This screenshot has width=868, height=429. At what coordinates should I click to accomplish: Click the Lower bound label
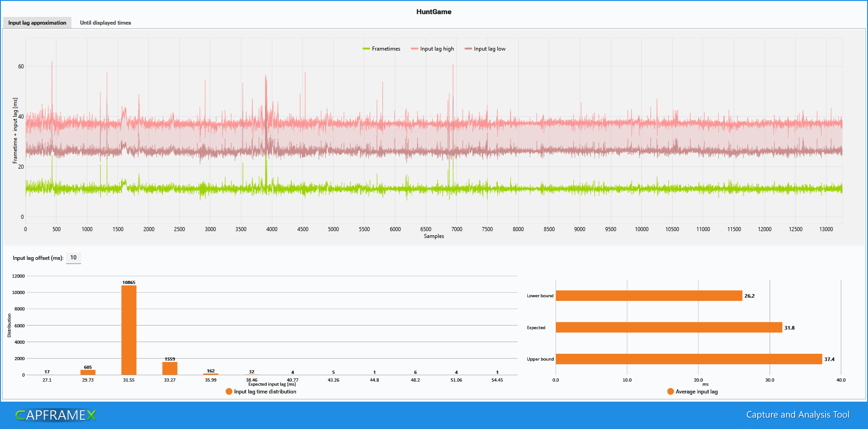[540, 296]
